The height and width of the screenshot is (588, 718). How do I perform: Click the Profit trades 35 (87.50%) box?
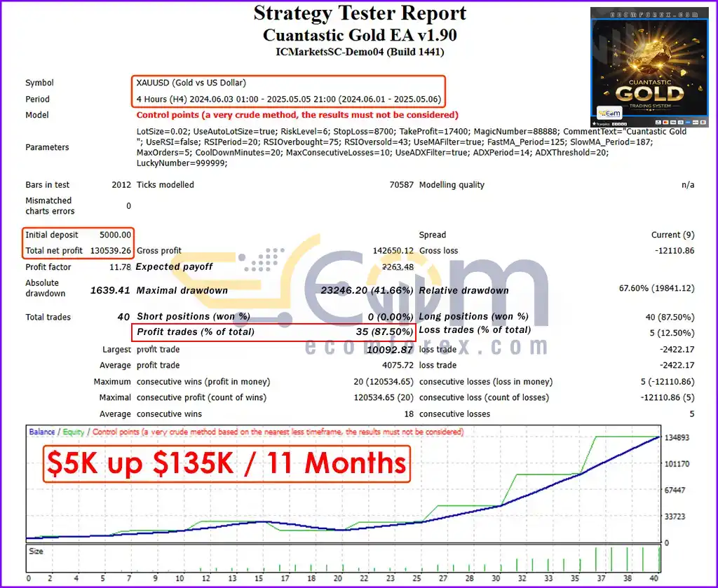274,332
